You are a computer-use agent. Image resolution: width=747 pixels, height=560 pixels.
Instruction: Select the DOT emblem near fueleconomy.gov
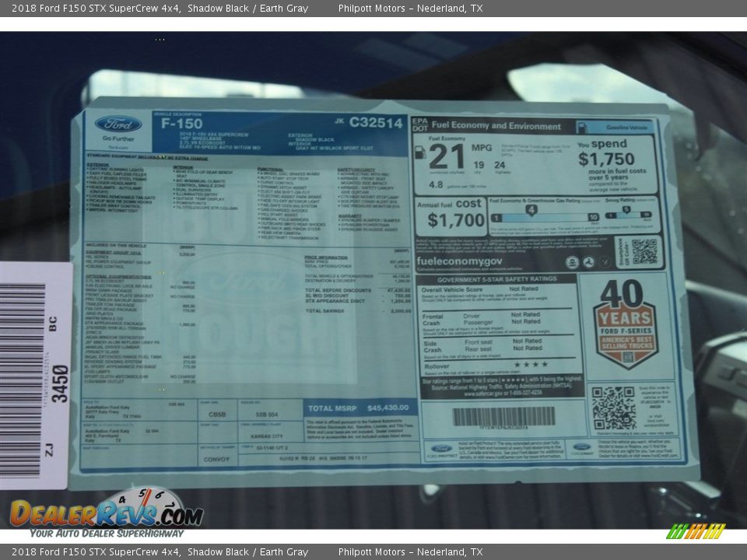tap(587, 261)
